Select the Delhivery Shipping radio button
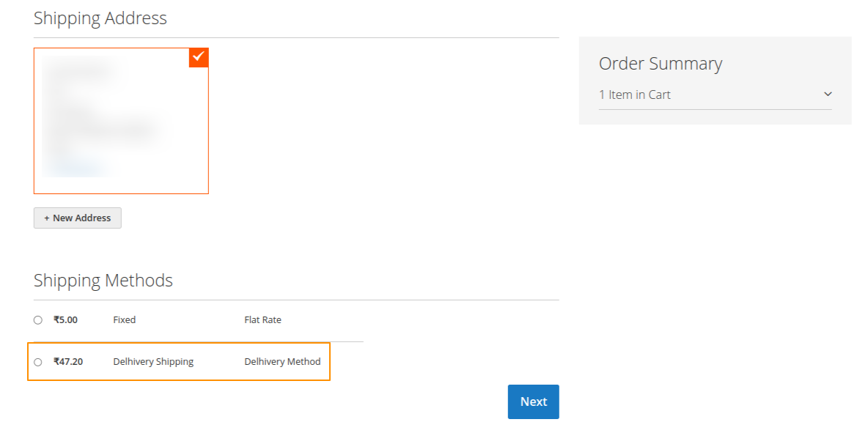 tap(37, 361)
